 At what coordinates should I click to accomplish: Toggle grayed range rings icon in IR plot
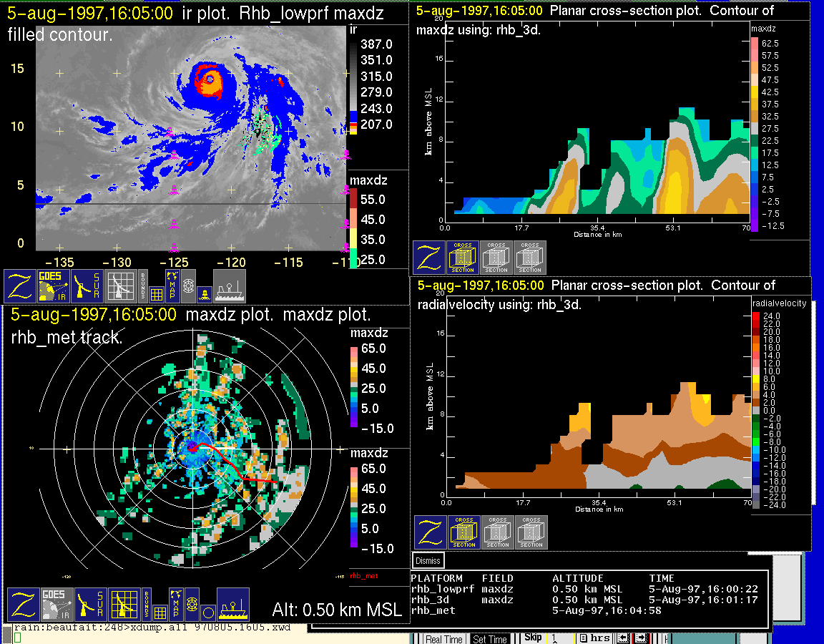click(x=189, y=286)
